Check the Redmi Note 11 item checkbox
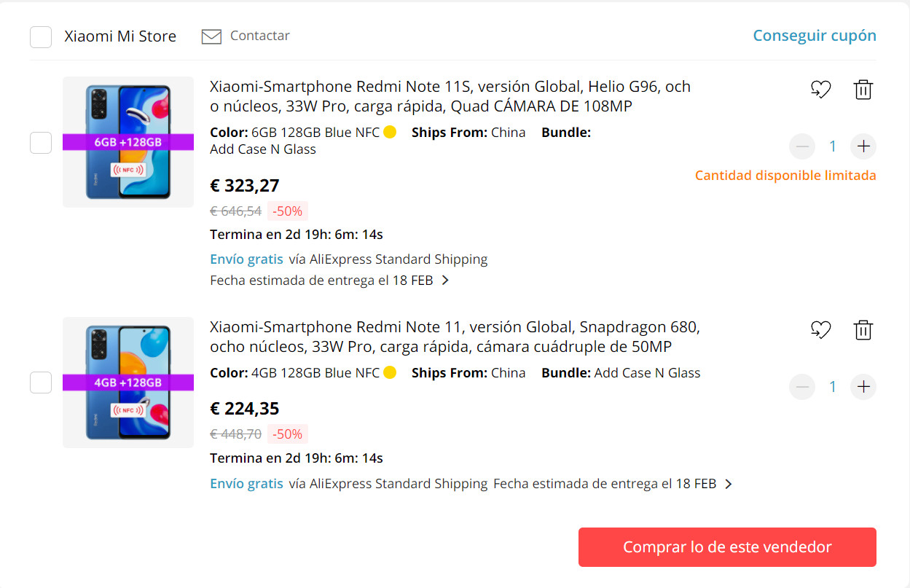910x588 pixels. [41, 383]
